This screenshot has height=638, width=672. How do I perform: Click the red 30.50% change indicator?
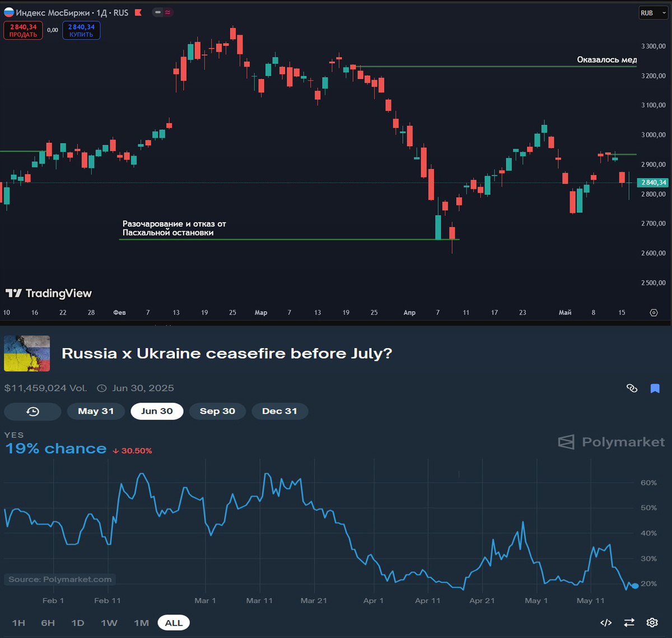[x=132, y=451]
